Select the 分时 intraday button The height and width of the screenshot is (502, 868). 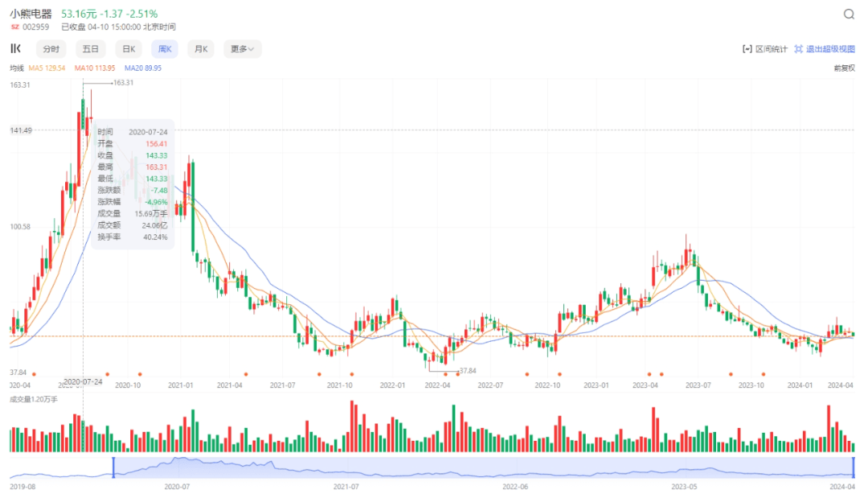51,49
